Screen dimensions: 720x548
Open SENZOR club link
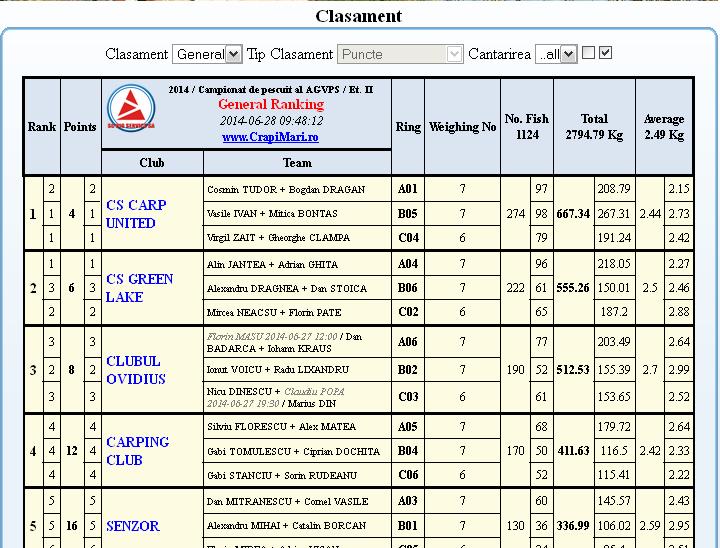pyautogui.click(x=133, y=526)
